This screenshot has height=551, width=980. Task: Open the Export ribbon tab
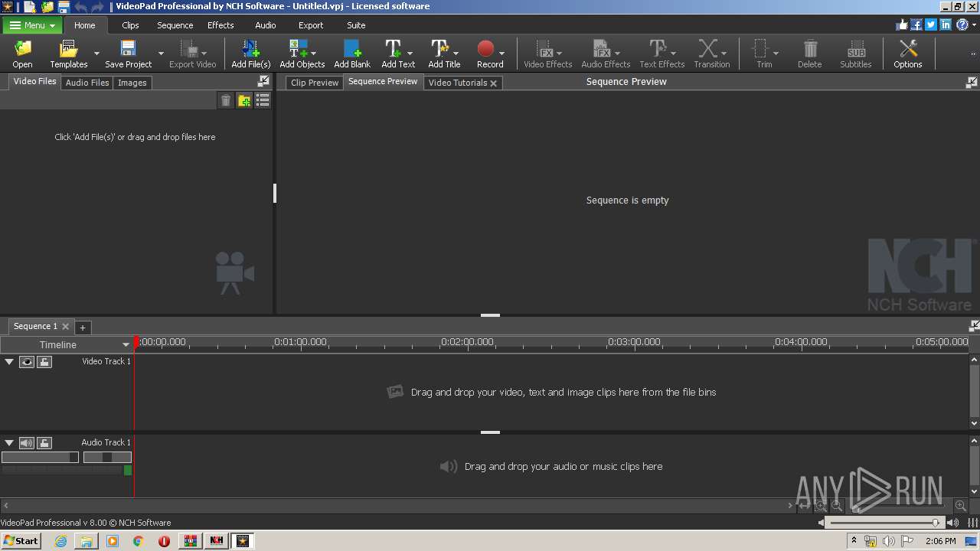click(311, 25)
